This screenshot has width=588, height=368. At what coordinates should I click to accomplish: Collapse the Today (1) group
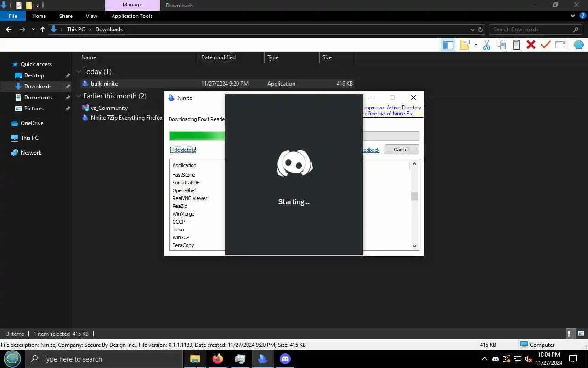79,72
